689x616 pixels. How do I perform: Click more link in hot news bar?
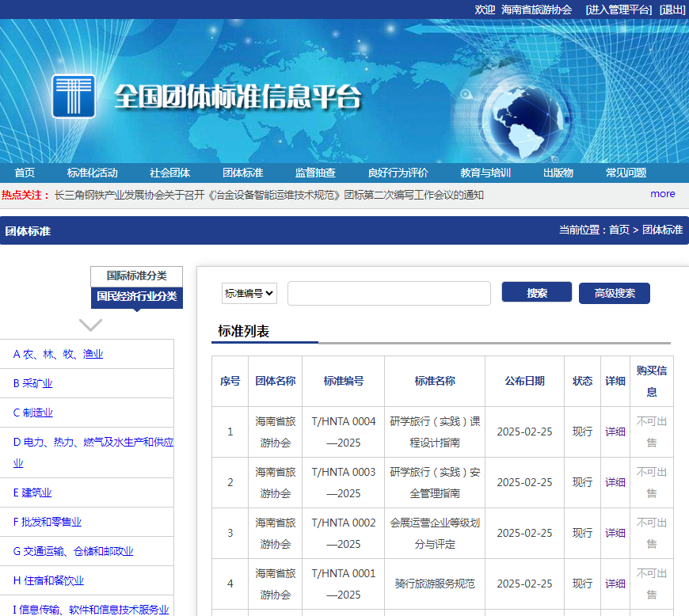click(663, 194)
